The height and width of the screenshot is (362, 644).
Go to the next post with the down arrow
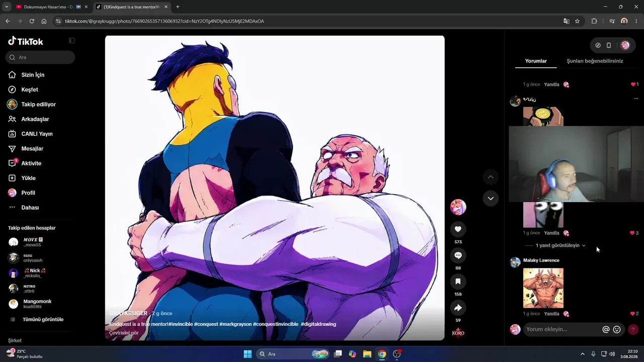[491, 198]
